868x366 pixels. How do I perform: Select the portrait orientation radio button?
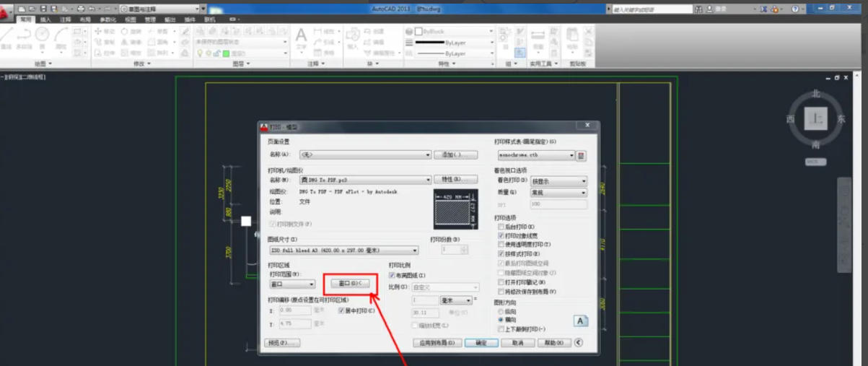point(501,311)
